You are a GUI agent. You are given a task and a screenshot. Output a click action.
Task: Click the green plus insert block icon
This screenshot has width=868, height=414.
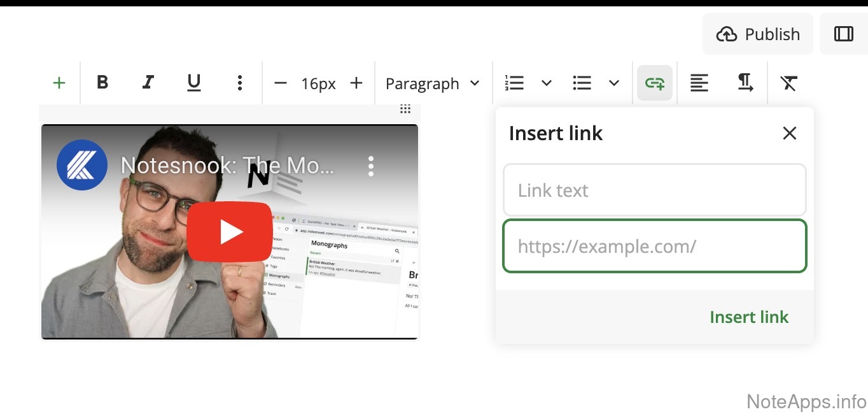pos(59,83)
